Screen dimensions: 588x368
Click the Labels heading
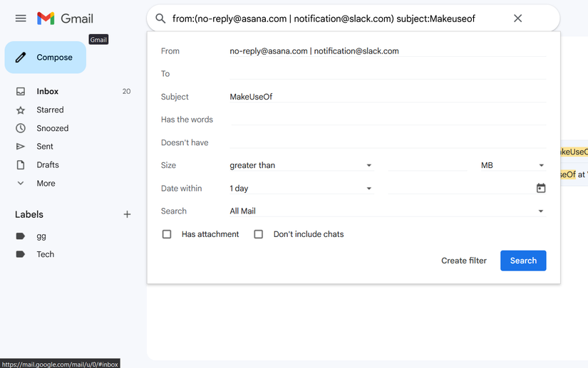[x=29, y=214]
